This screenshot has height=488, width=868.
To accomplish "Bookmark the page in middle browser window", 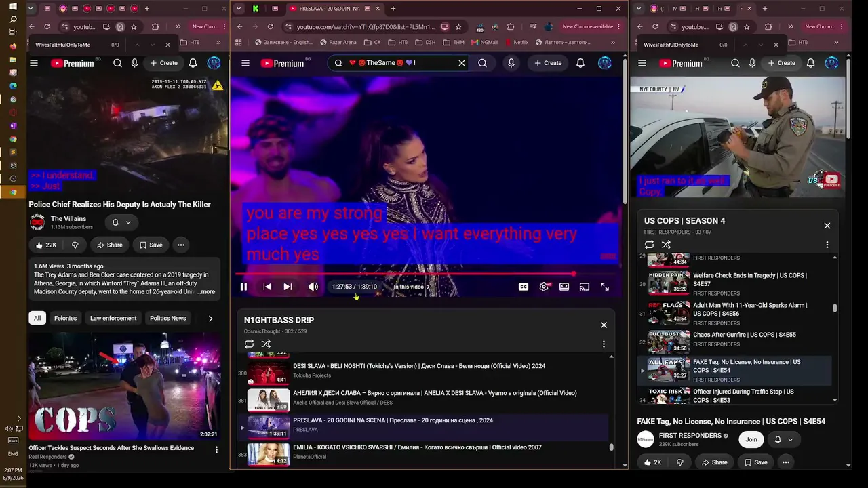I will [458, 26].
